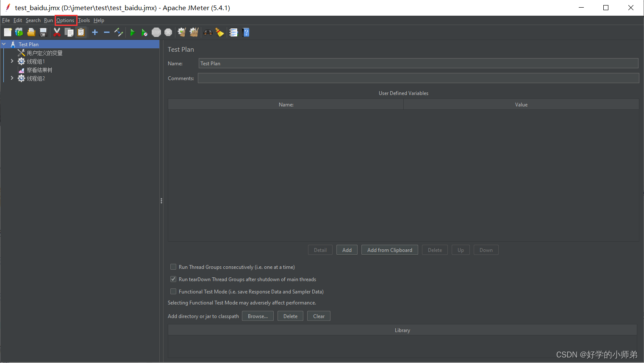Click the Add variable button
The image size is (644, 363).
pyautogui.click(x=347, y=250)
